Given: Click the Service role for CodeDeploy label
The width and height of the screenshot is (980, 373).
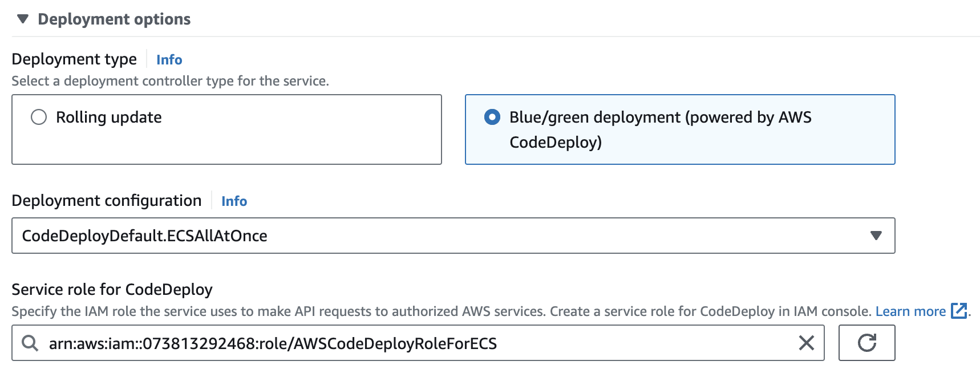Looking at the screenshot, I should pos(112,290).
